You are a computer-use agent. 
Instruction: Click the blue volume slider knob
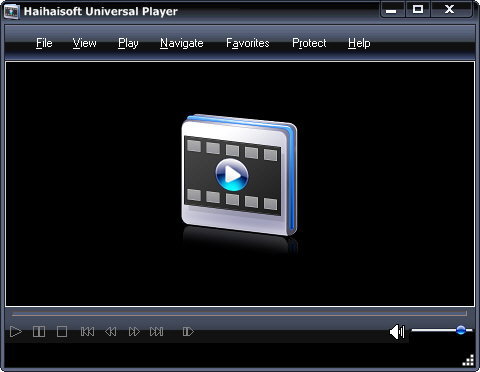461,330
